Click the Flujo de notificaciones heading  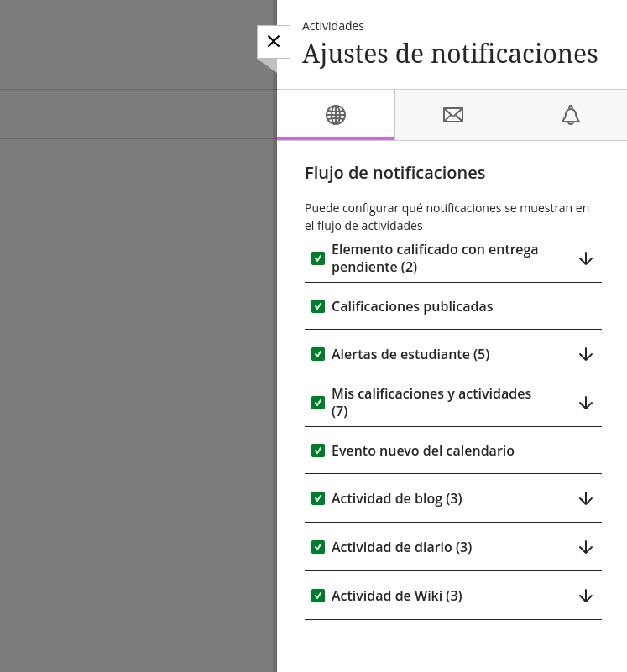pos(395,173)
